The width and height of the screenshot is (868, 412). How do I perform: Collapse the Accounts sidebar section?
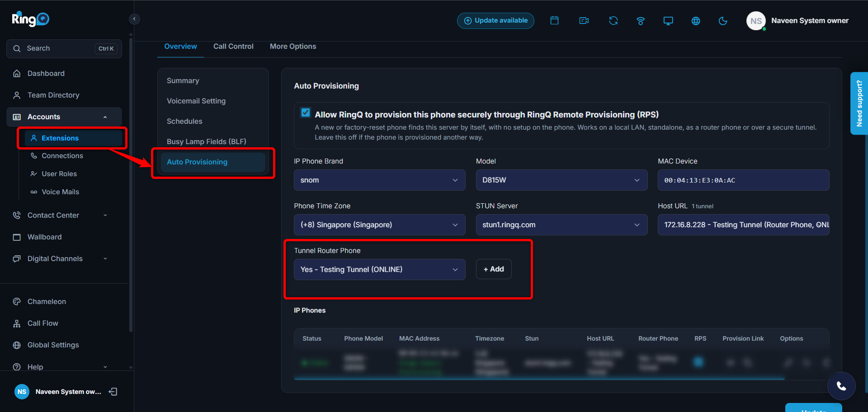coord(64,117)
